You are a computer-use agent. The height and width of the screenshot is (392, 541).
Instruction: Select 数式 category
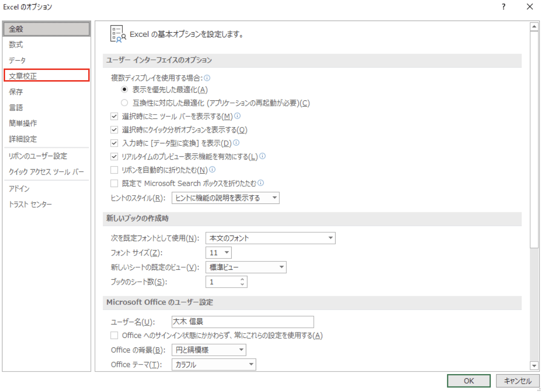click(47, 44)
